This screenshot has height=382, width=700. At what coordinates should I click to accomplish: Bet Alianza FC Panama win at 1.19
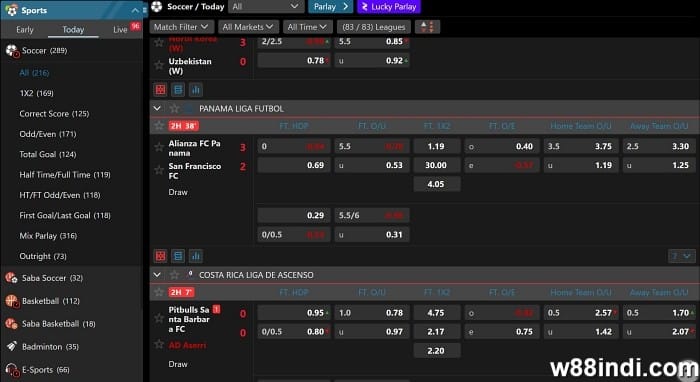(x=437, y=146)
